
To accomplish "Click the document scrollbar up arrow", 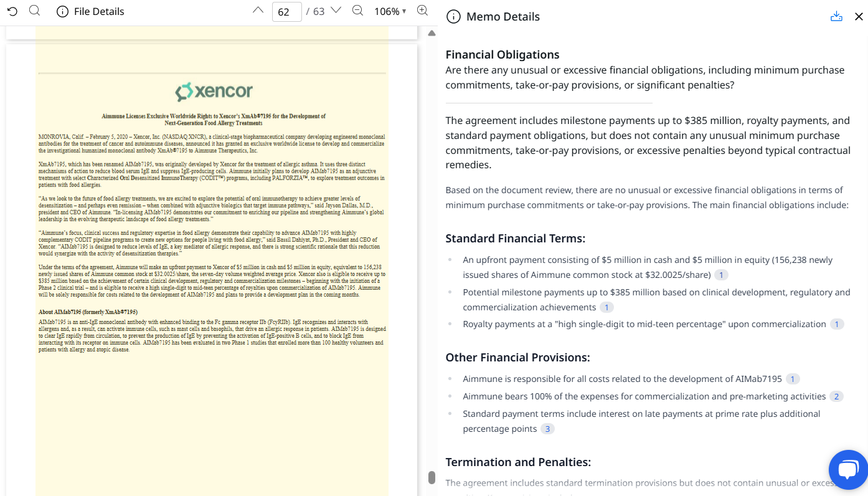I will pyautogui.click(x=432, y=33).
